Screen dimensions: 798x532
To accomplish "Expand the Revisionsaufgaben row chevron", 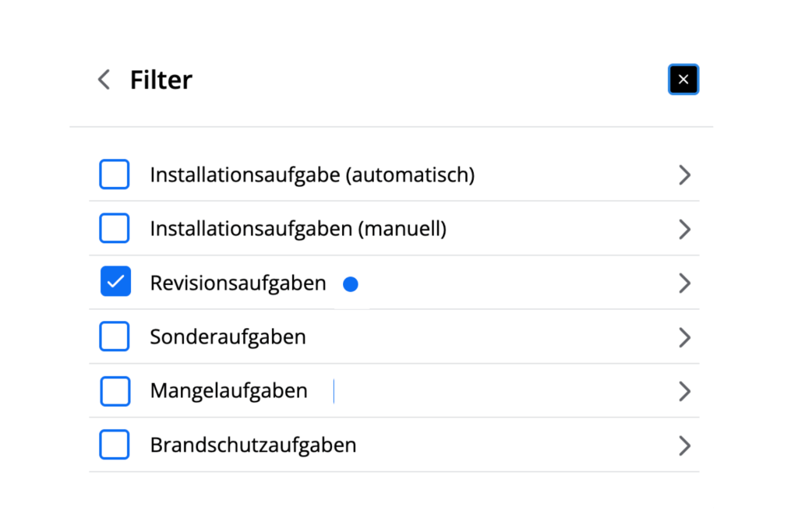I will point(684,283).
